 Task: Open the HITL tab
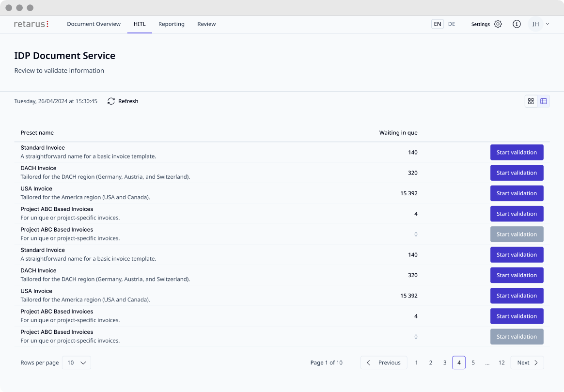[x=140, y=24]
